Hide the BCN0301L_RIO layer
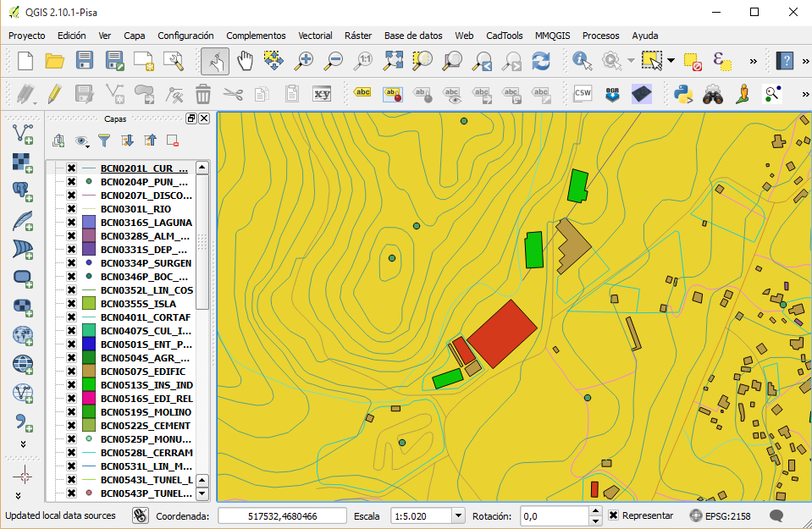This screenshot has height=529, width=812. click(x=71, y=208)
